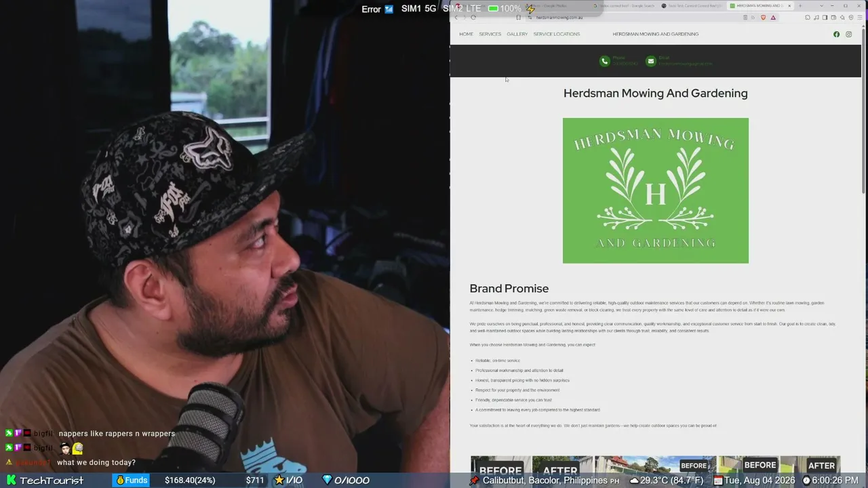Click 'Respect for your property and the environment'

click(x=517, y=390)
